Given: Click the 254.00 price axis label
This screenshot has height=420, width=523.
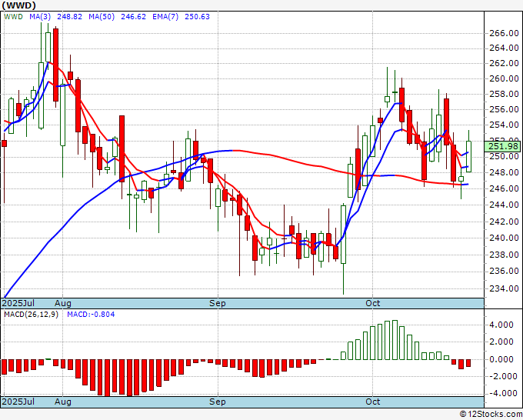Looking at the screenshot, I should [504, 125].
